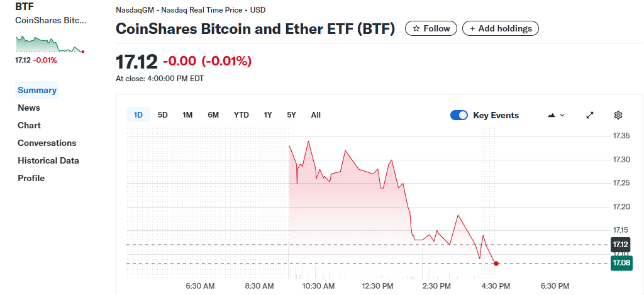Select the 1D time range
This screenshot has height=295, width=644.
pyautogui.click(x=138, y=114)
